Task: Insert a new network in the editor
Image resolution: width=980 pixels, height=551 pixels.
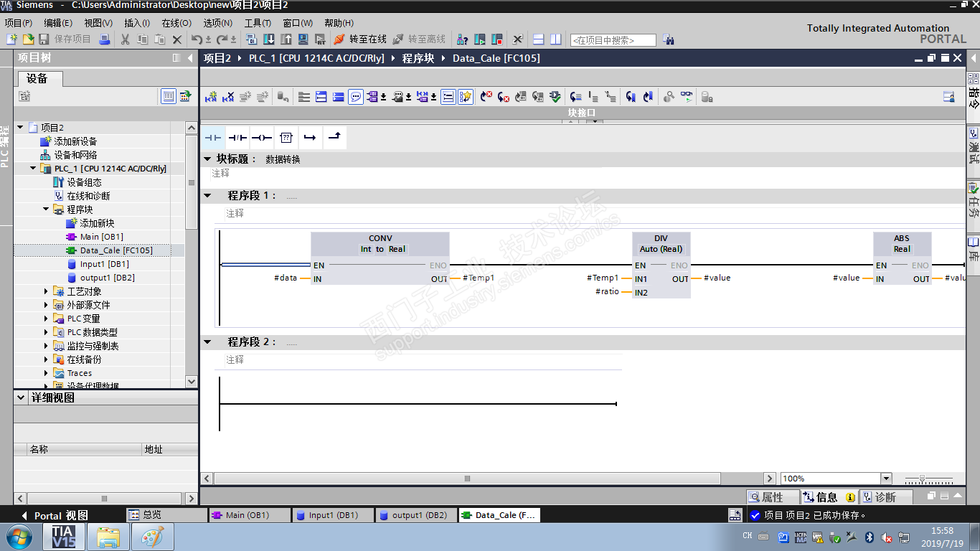Action: point(211,97)
